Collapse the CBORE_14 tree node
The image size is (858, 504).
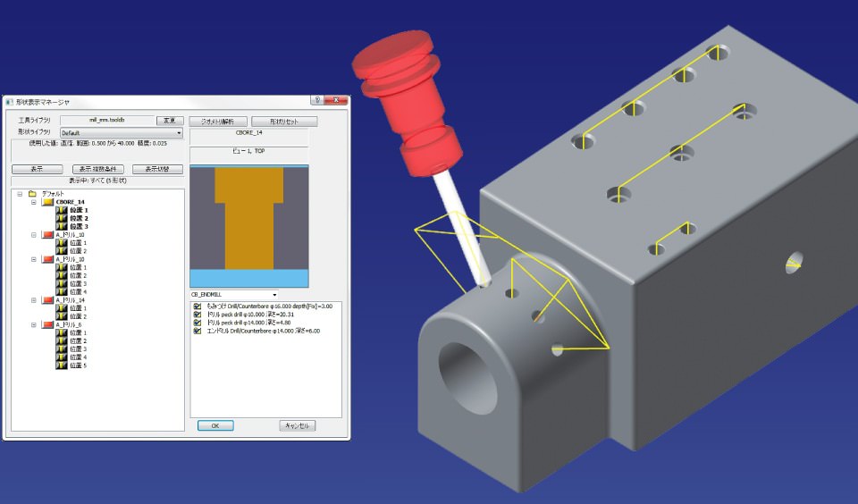pyautogui.click(x=34, y=202)
